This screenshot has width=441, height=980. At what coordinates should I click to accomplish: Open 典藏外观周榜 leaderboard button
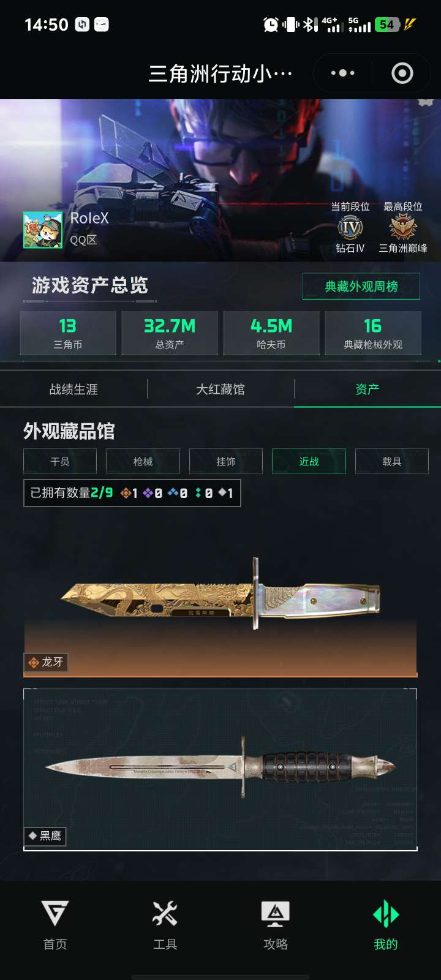pyautogui.click(x=361, y=286)
